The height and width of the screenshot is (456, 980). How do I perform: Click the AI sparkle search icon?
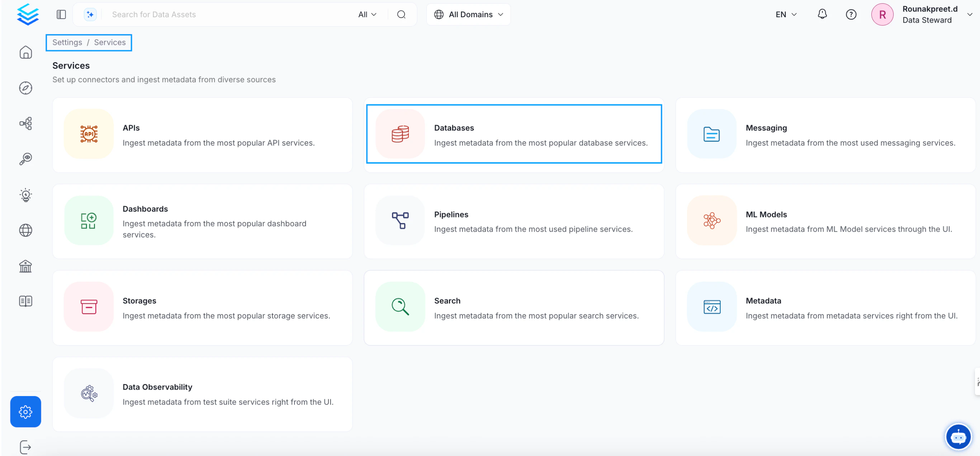90,14
